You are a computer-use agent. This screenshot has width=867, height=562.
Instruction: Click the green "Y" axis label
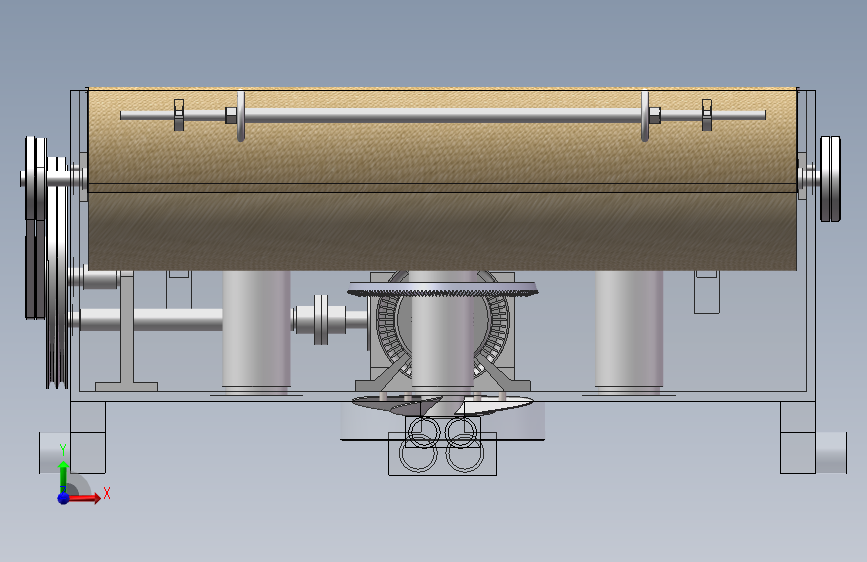[x=63, y=450]
